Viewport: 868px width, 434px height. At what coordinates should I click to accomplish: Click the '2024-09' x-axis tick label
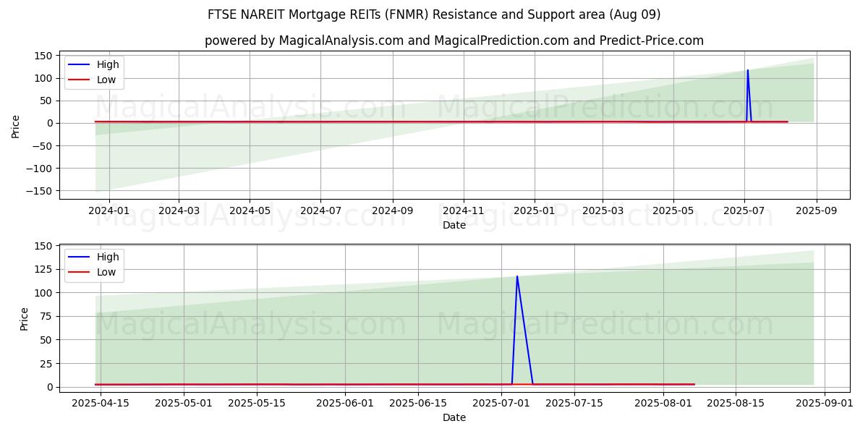click(x=393, y=210)
